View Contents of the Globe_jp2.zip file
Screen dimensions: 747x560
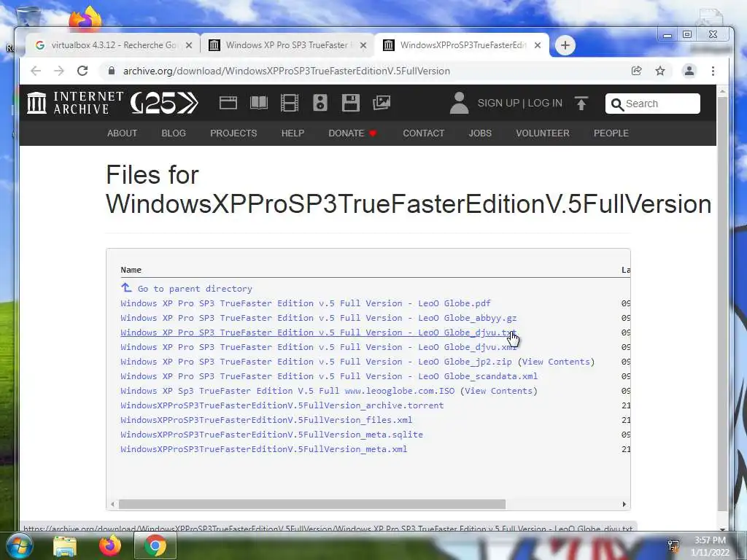[556, 362]
